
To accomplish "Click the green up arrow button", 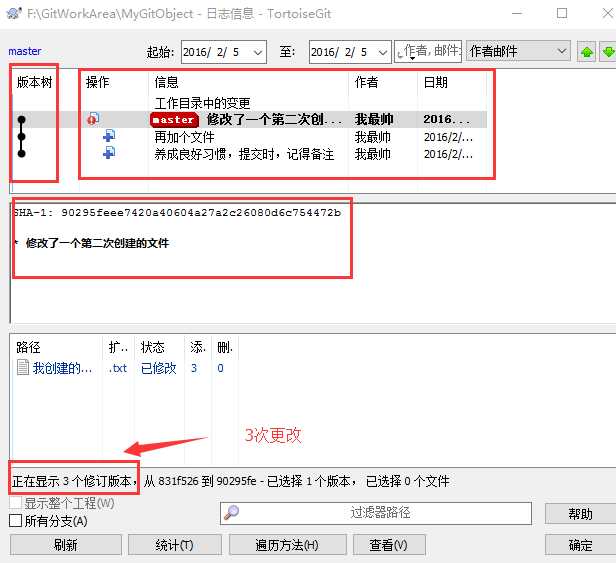I will 587,52.
